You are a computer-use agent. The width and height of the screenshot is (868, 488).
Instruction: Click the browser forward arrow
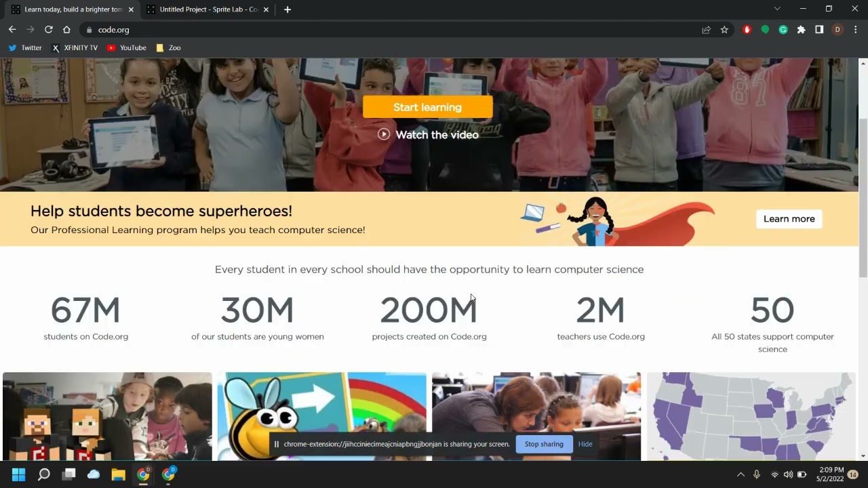[x=31, y=30]
